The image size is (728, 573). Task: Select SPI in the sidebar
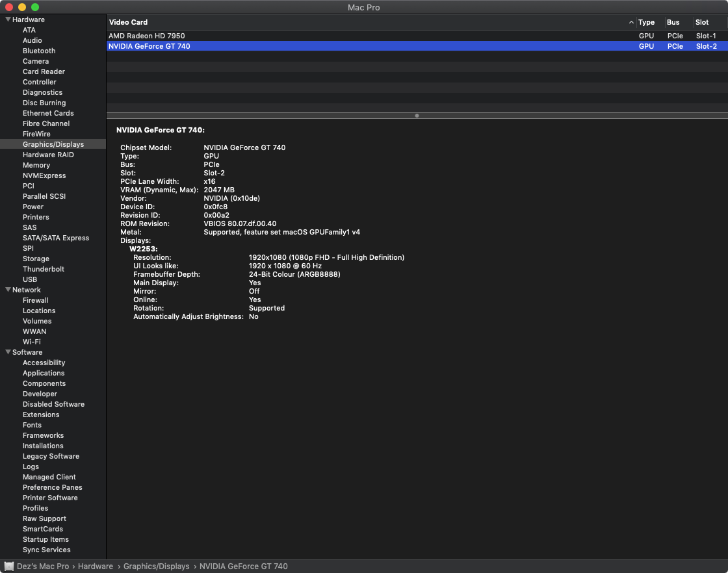point(29,248)
